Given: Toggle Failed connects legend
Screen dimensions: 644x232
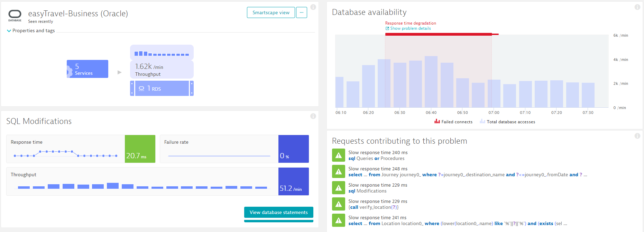Looking at the screenshot, I should tap(453, 122).
